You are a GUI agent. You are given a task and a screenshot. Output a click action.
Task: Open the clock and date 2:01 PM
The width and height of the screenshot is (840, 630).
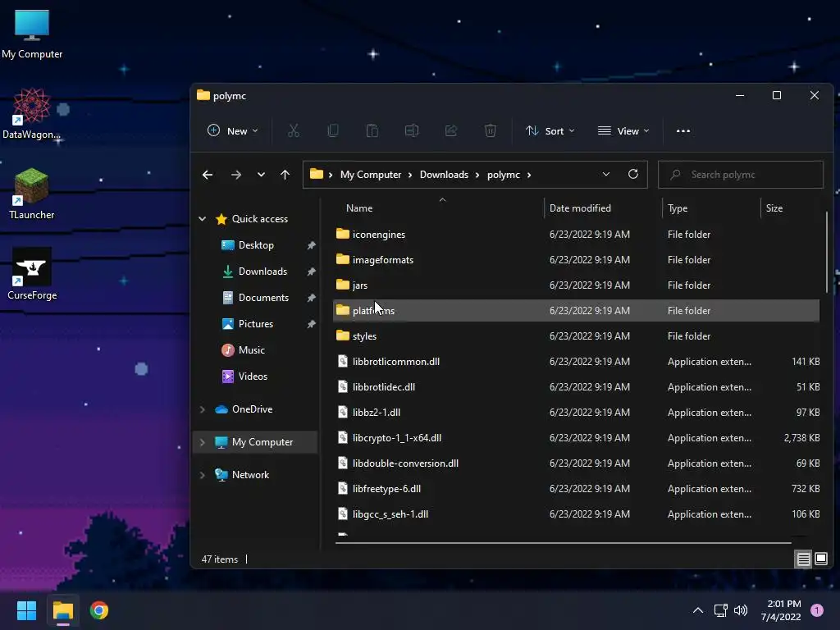(x=781, y=610)
